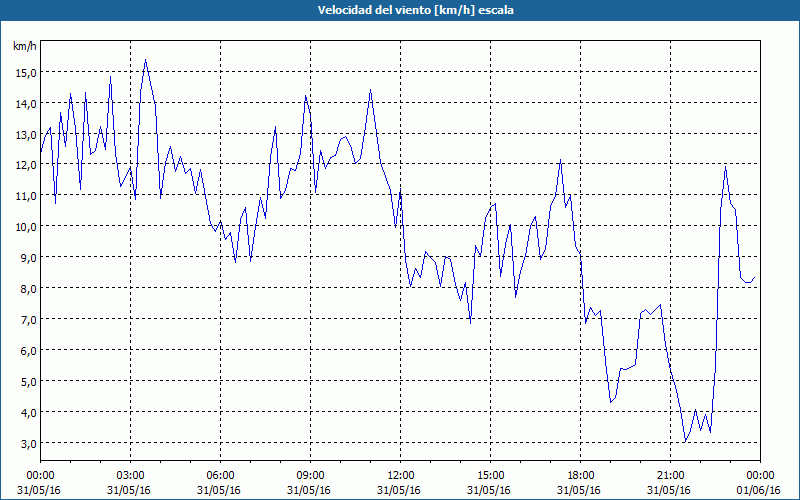Click the 15:00 time axis label
The image size is (800, 500).
(490, 476)
